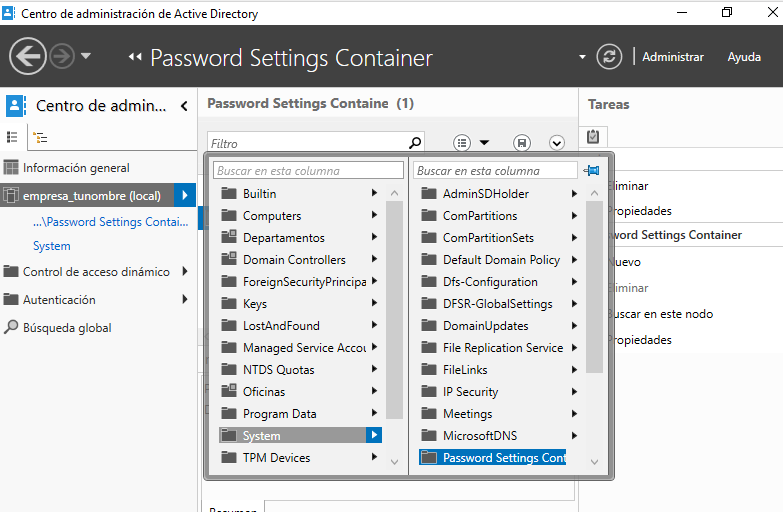Screen dimensions: 783x512
Task: Select Domain Controllers in the column list
Action: coord(294,260)
